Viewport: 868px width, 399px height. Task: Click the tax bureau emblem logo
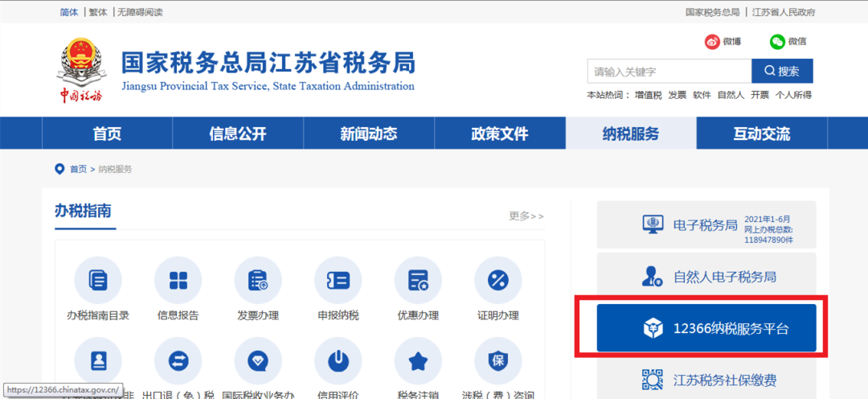(81, 71)
